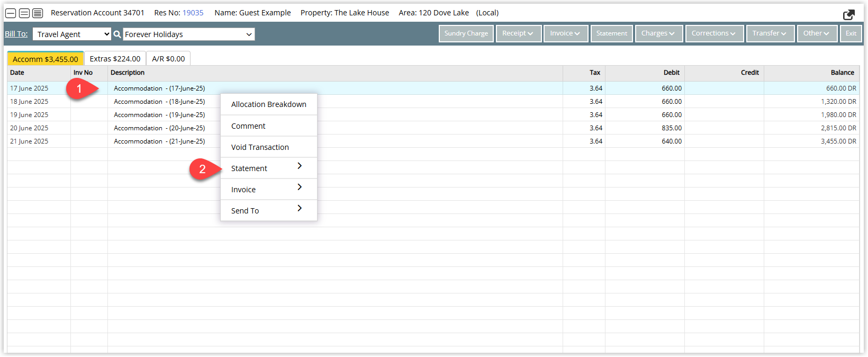Click the 640.00 debit amount
This screenshot has width=868, height=357.
(672, 141)
